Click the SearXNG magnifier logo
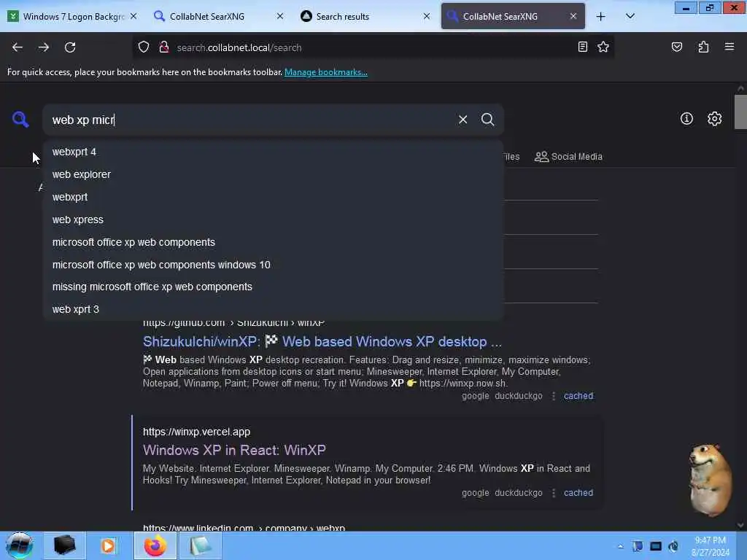The image size is (747, 560). click(x=20, y=119)
